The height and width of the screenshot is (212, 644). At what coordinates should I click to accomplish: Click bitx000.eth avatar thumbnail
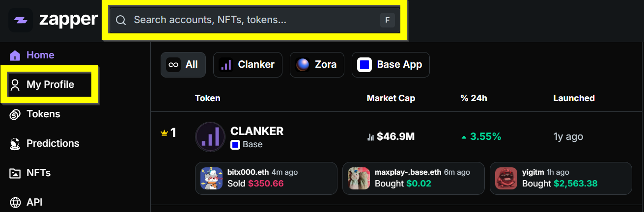coord(212,179)
